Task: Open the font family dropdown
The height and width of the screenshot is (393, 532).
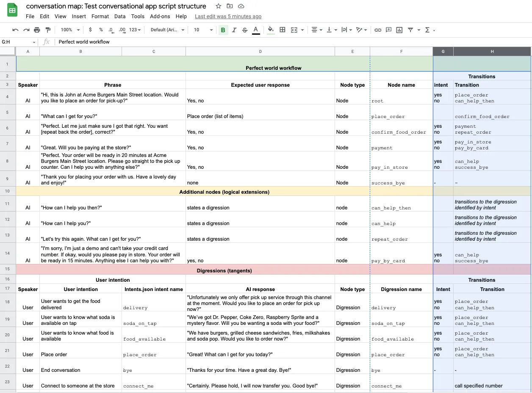Action: pos(168,30)
